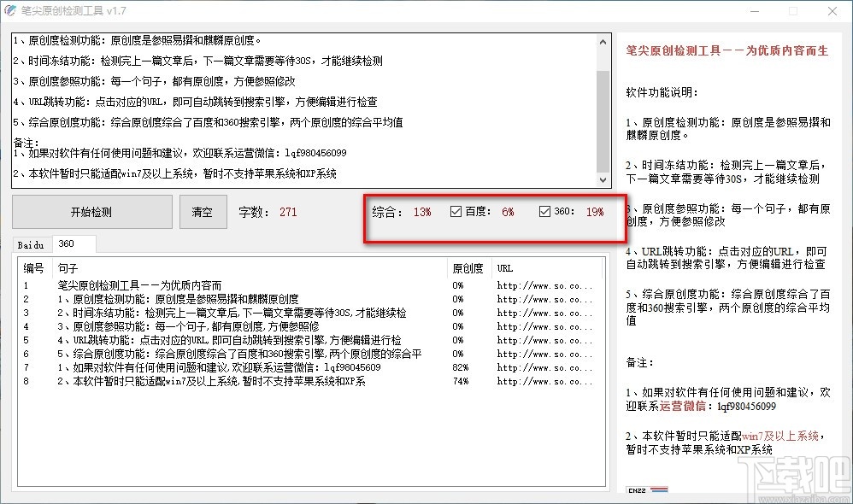
Task: Toggle the 360 checkbox
Action: click(544, 212)
